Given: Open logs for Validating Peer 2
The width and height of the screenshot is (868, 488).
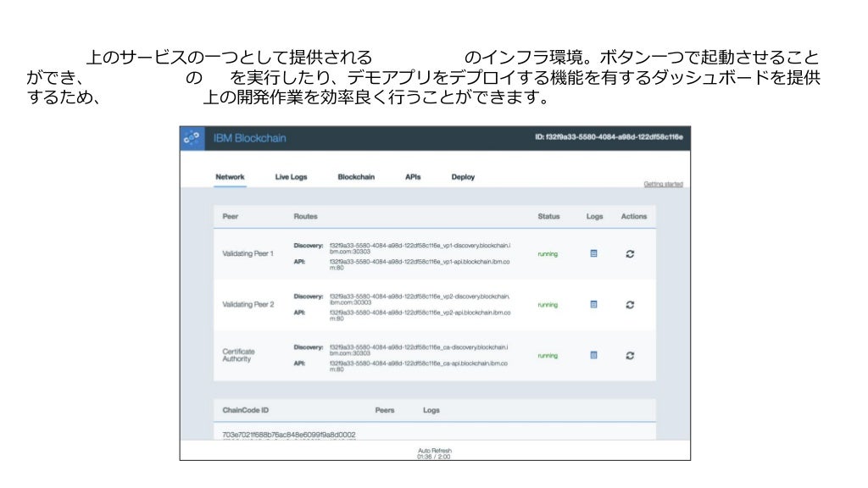Looking at the screenshot, I should [593, 304].
